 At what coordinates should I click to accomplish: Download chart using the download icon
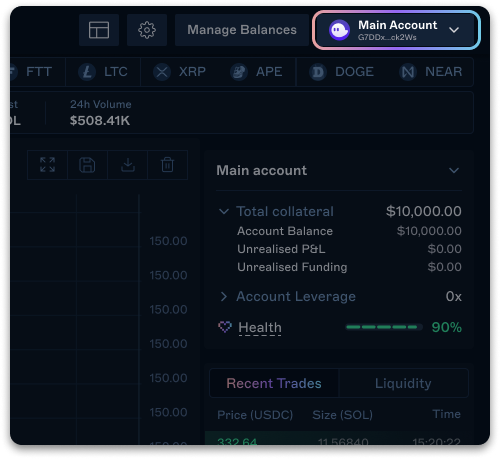(128, 165)
